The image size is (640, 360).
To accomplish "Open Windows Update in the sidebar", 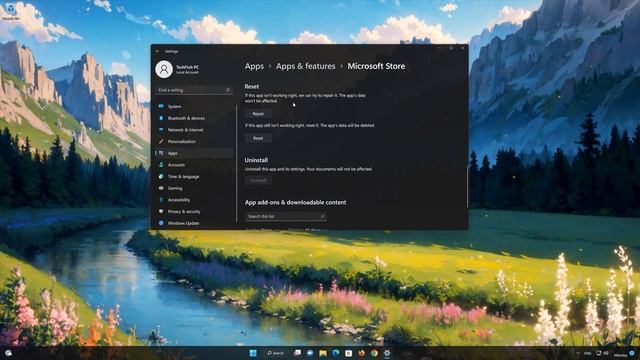I will click(194, 223).
